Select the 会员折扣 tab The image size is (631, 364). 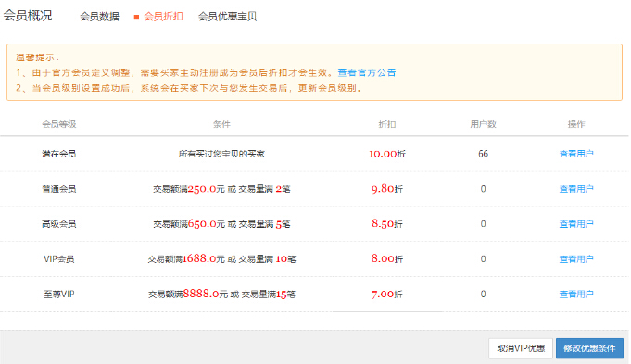tap(163, 17)
